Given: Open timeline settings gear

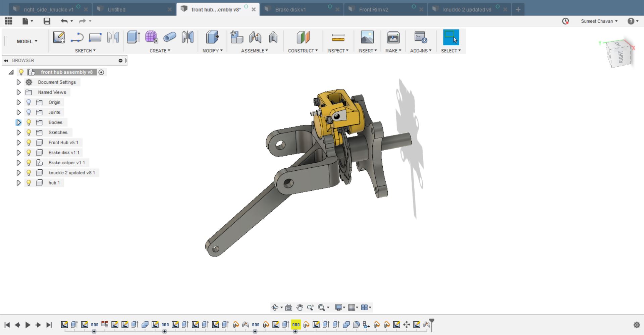Looking at the screenshot, I should click(x=637, y=325).
